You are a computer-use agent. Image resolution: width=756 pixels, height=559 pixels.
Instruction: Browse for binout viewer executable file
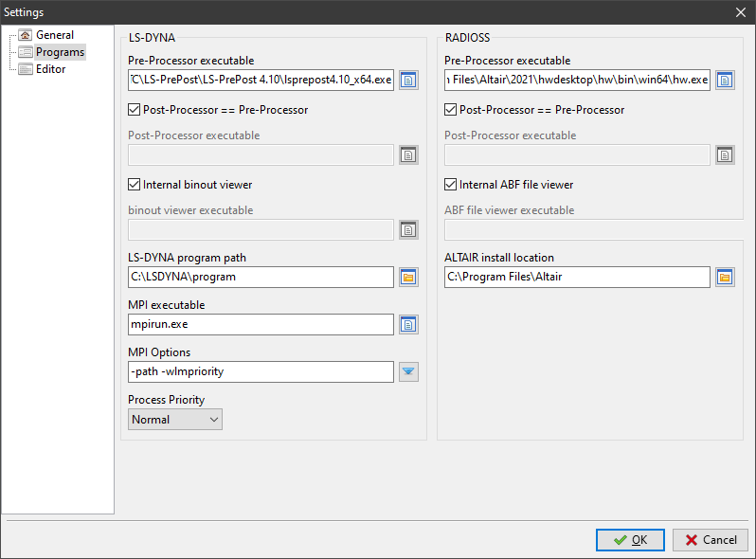tap(408, 230)
